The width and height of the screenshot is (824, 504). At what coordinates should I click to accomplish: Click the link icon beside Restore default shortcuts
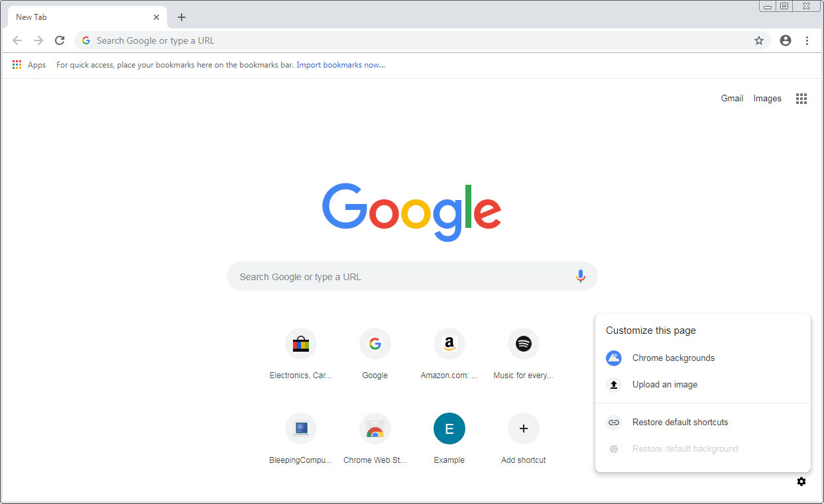[x=614, y=423]
